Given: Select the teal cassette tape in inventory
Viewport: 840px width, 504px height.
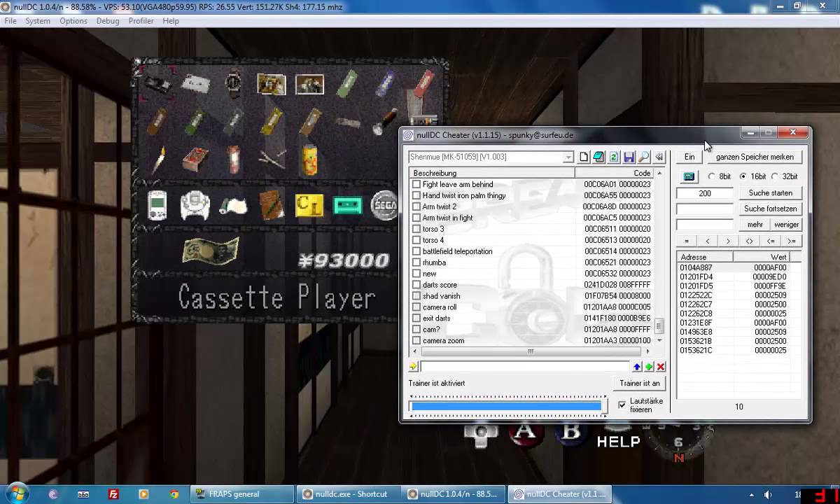Looking at the screenshot, I should (347, 205).
